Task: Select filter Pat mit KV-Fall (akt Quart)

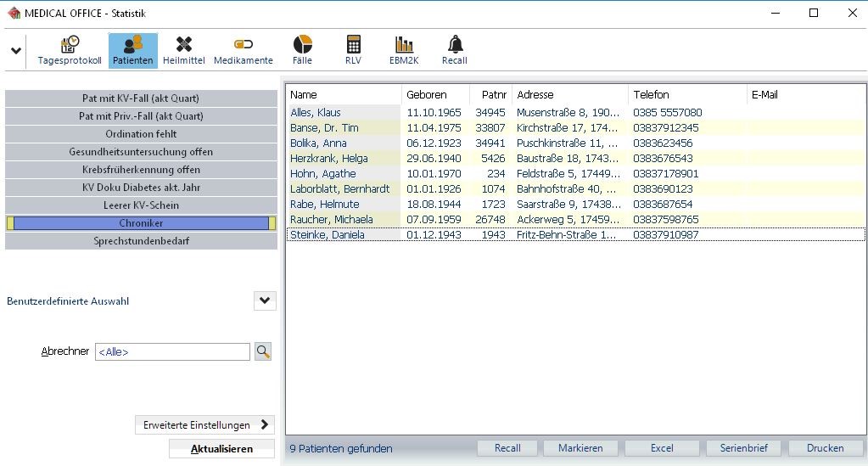Action: (141, 98)
